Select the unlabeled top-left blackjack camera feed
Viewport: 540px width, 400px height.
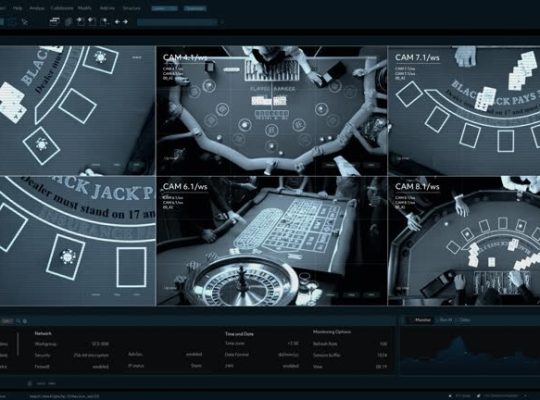tap(77, 111)
